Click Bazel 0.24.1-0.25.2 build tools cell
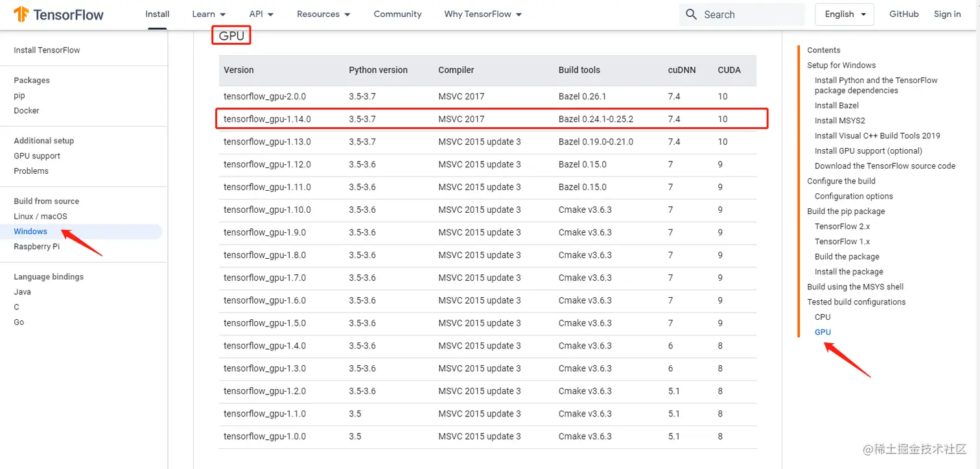This screenshot has height=469, width=980. point(596,119)
